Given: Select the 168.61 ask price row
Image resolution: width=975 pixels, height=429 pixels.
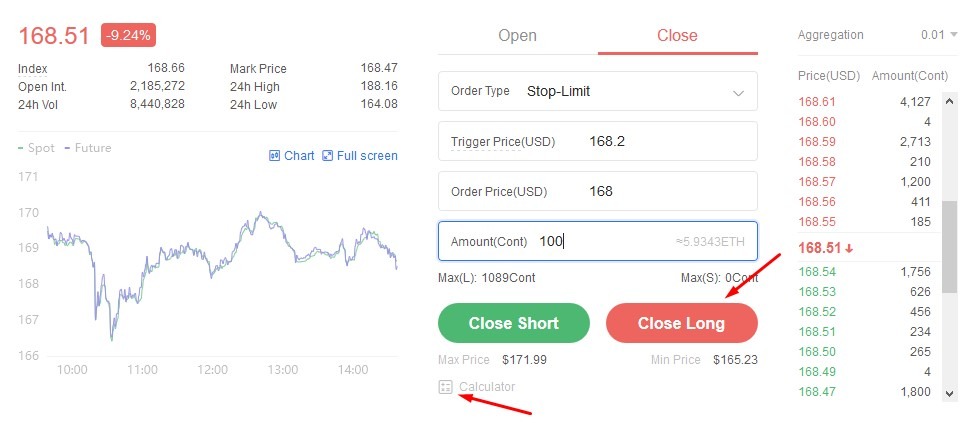Looking at the screenshot, I should click(864, 102).
